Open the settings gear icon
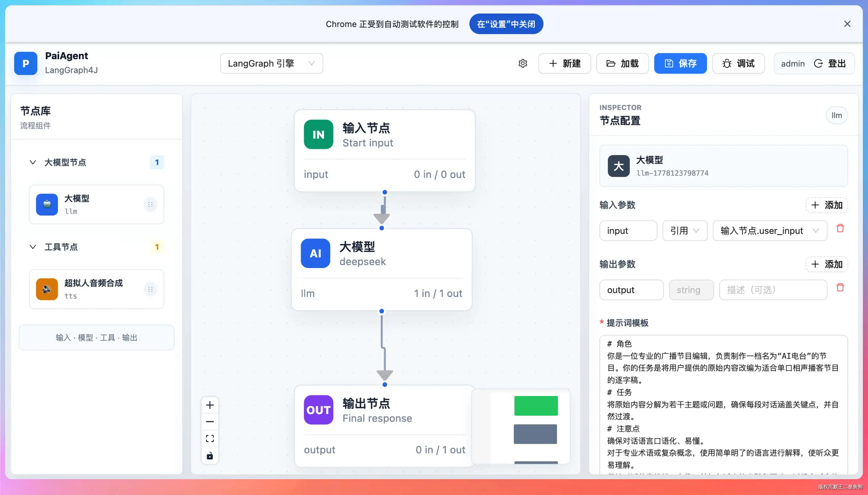 point(523,64)
